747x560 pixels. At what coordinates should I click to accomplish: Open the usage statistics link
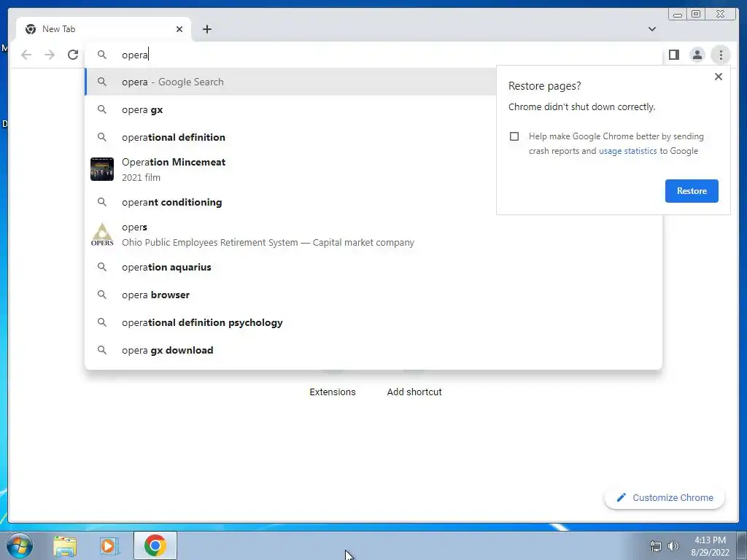[x=627, y=151]
